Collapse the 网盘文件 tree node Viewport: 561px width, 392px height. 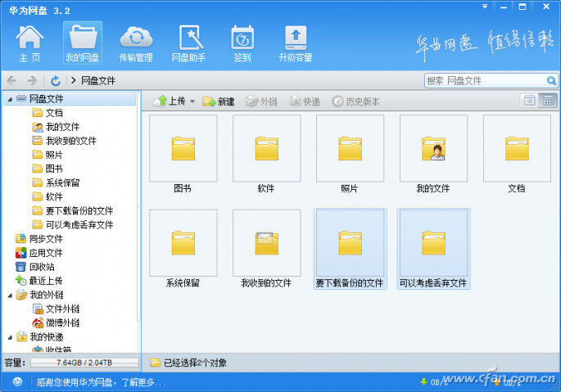pyautogui.click(x=10, y=99)
